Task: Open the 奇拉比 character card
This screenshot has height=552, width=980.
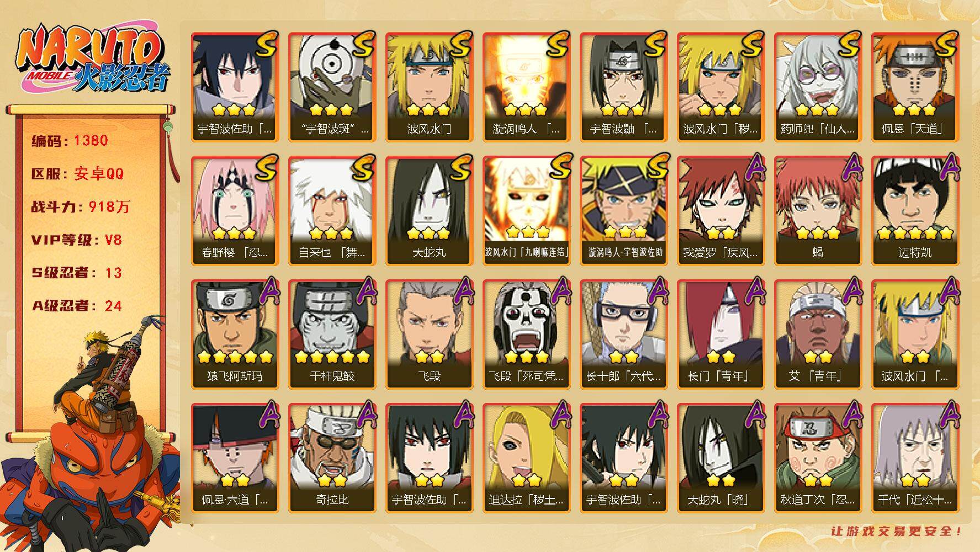Action: [332, 458]
